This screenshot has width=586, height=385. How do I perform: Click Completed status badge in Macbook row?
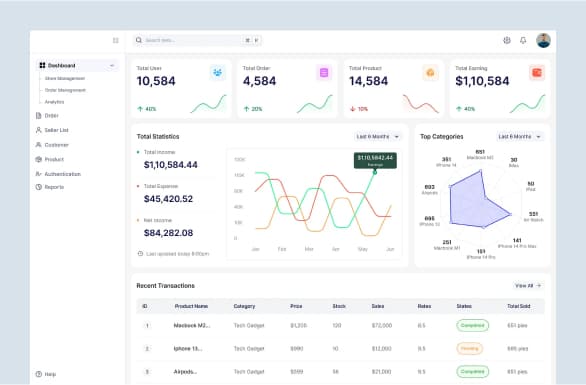tap(472, 326)
